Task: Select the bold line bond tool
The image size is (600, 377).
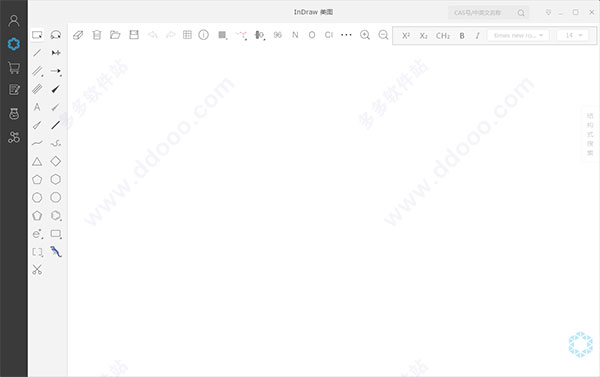Action: (x=56, y=125)
